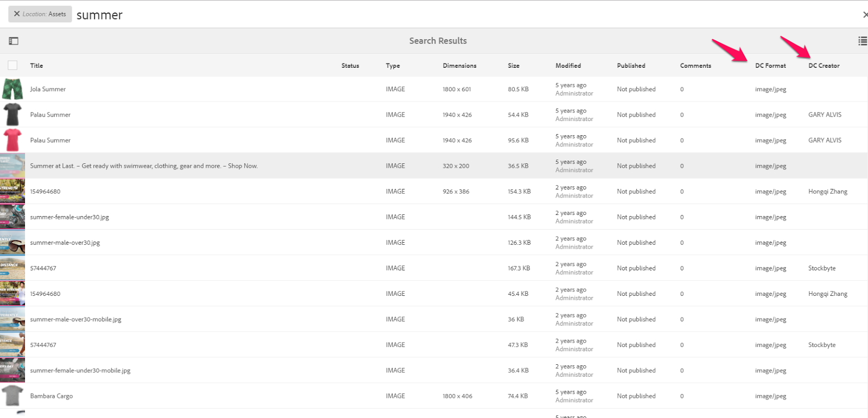This screenshot has width=868, height=418.
Task: Click the DC Format column header
Action: [x=770, y=66]
